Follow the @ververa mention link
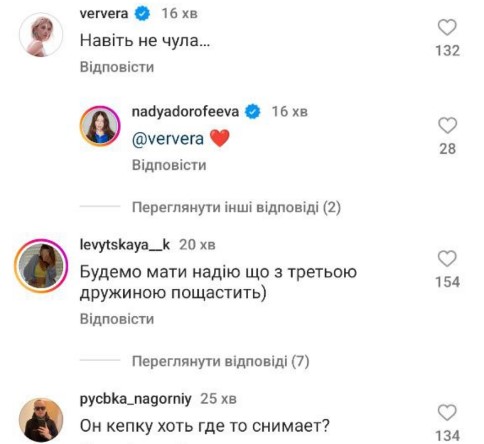Screen dimensions: 484x444 click(x=168, y=139)
